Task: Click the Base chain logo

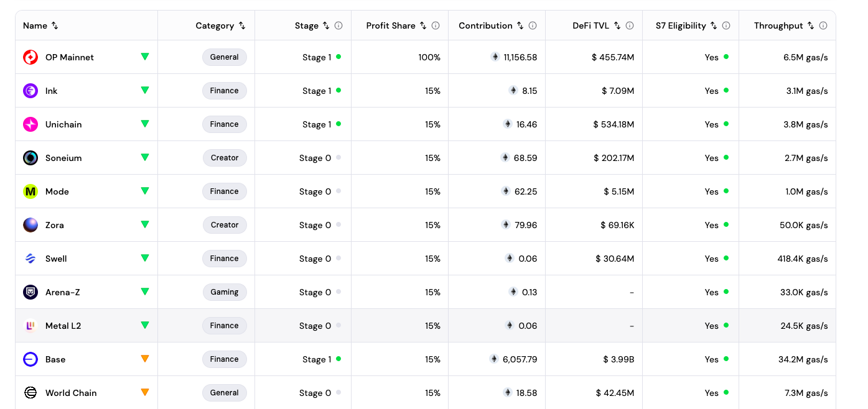Action: click(30, 359)
